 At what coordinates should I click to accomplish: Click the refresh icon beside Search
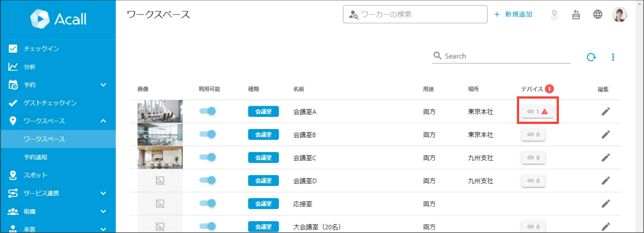click(x=591, y=57)
